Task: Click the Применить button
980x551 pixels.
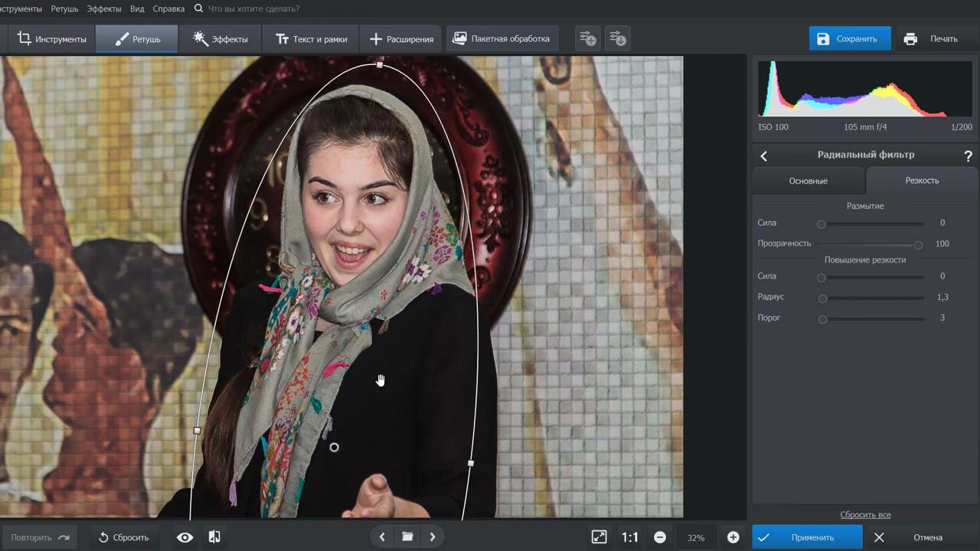Action: tap(806, 537)
